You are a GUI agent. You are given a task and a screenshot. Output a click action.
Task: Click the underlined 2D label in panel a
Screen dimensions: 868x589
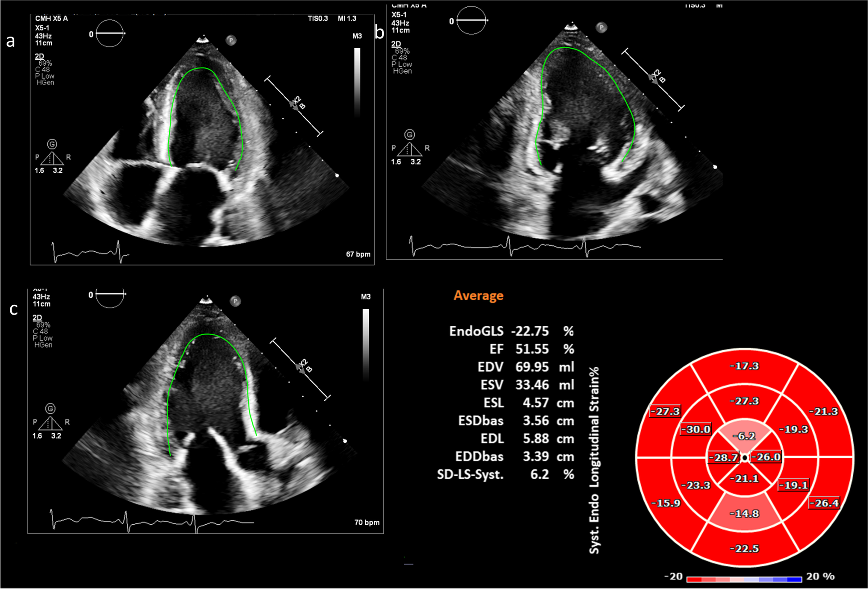click(x=39, y=56)
